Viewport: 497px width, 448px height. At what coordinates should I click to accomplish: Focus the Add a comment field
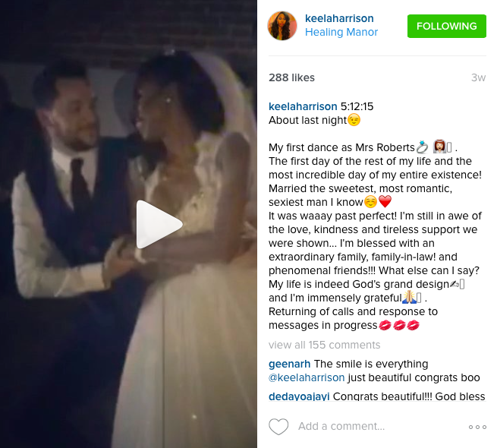click(341, 426)
